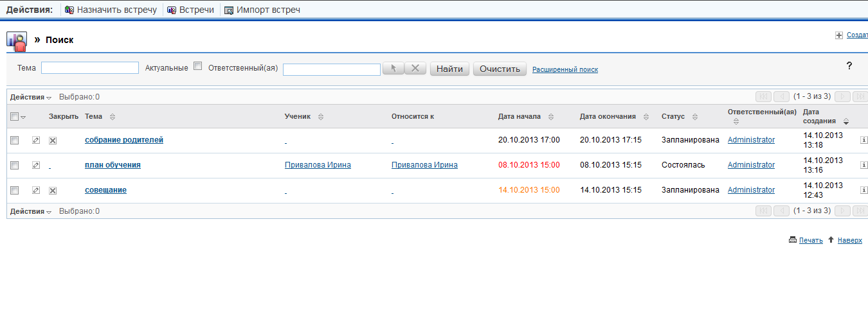The height and width of the screenshot is (321, 868).
Task: Open Назначить встречу in the actions bar
Action: coord(111,10)
